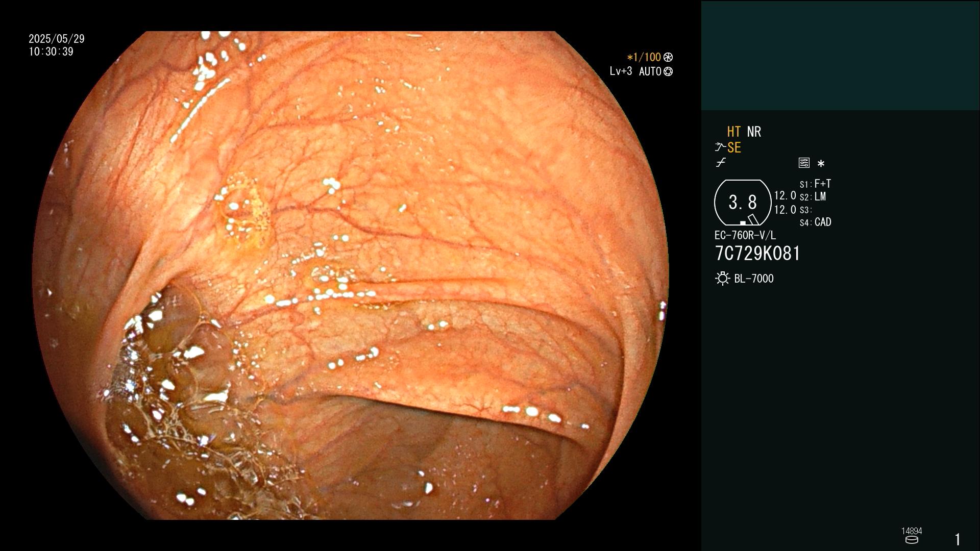Click the AUTO iris mode label
The height and width of the screenshot is (551, 980).
coord(650,71)
